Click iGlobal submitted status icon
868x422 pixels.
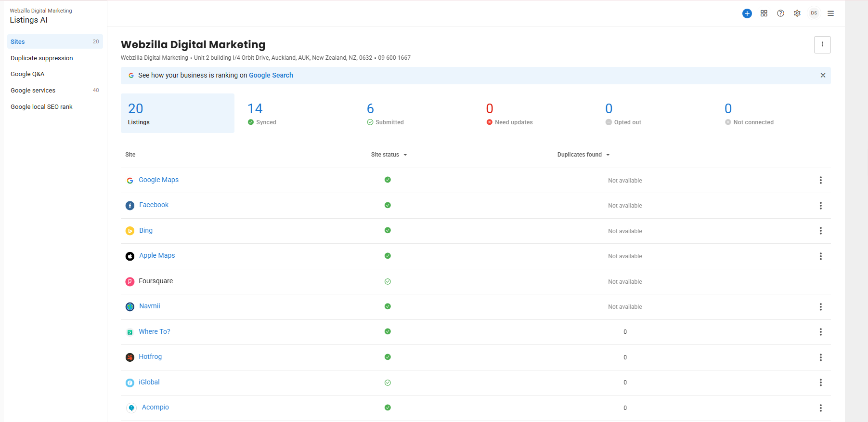[388, 382]
